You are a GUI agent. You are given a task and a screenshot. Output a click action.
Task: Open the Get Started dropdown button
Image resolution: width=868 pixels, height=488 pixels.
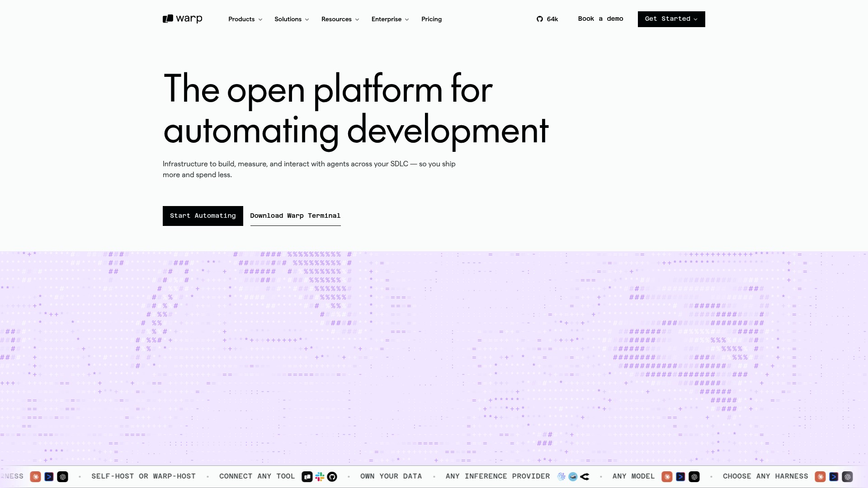tap(671, 19)
